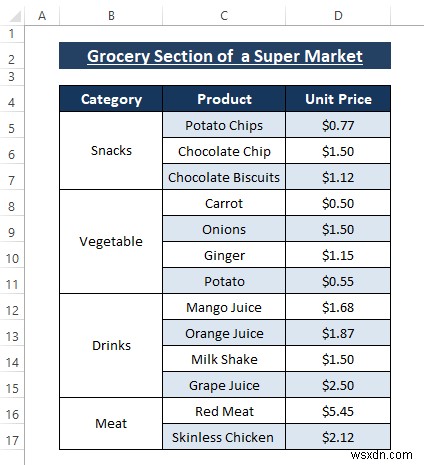The width and height of the screenshot is (424, 465).
Task: Select column A header
Action: (x=42, y=16)
